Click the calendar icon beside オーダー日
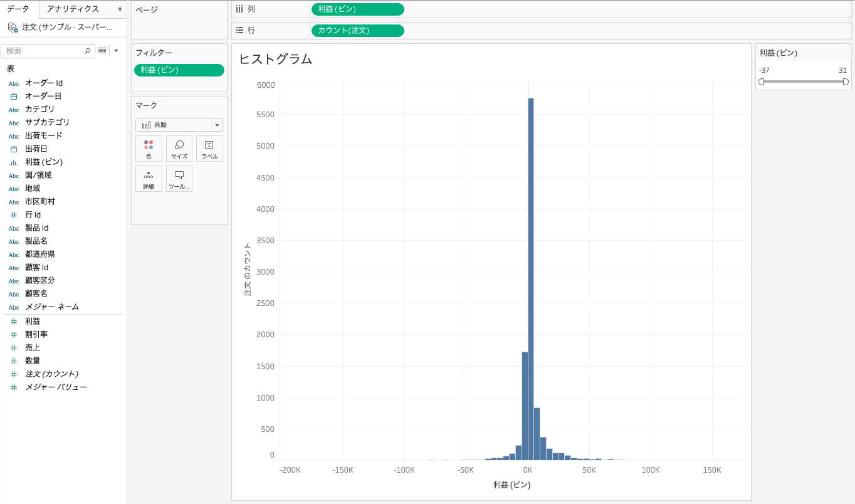The width and height of the screenshot is (855, 504). tap(14, 97)
